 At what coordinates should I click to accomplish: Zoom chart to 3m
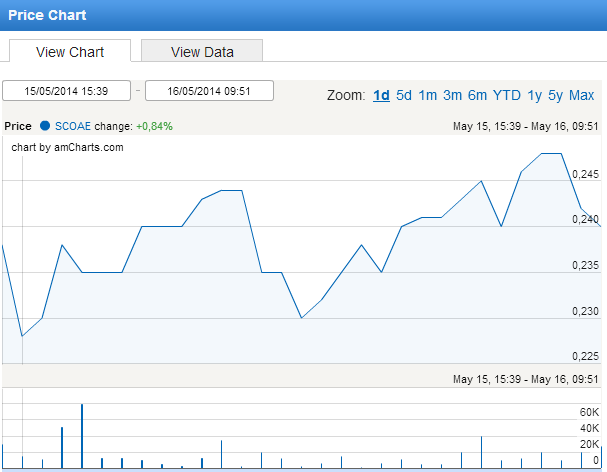(x=452, y=95)
